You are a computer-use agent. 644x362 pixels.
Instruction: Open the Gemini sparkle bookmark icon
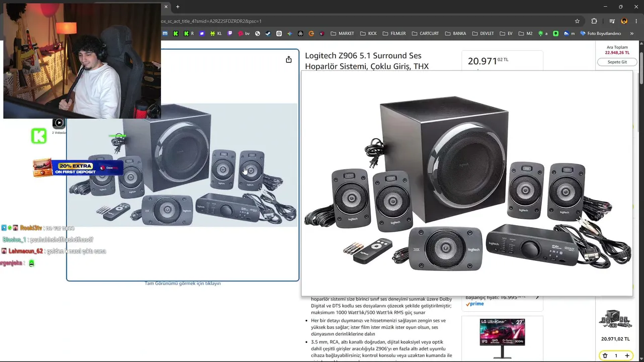coord(290,34)
